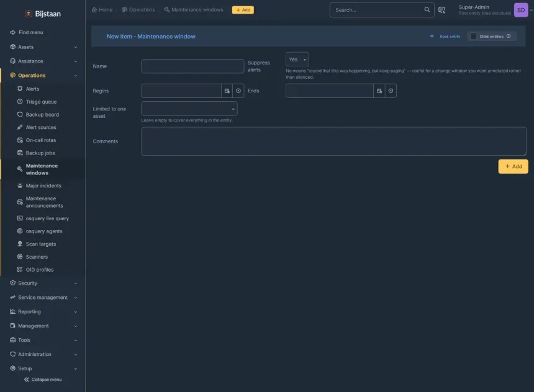The width and height of the screenshot is (534, 392).
Task: Open Alerts bell icon item
Action: point(20,89)
